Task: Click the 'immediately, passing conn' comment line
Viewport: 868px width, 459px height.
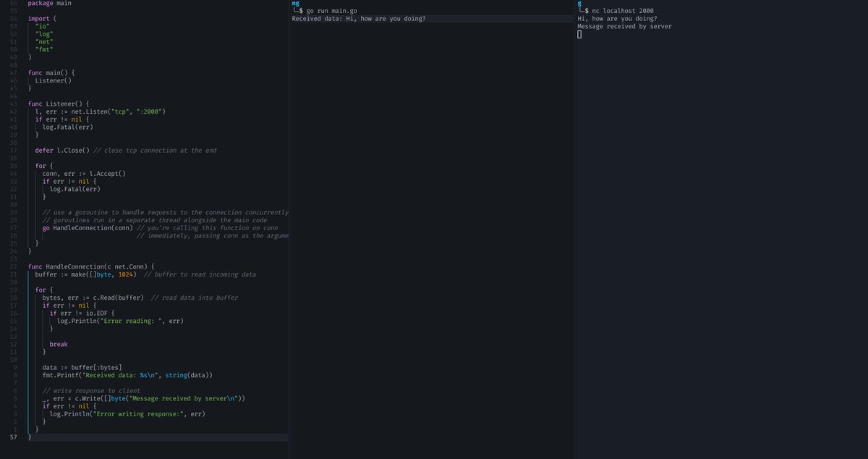Action: [x=213, y=236]
